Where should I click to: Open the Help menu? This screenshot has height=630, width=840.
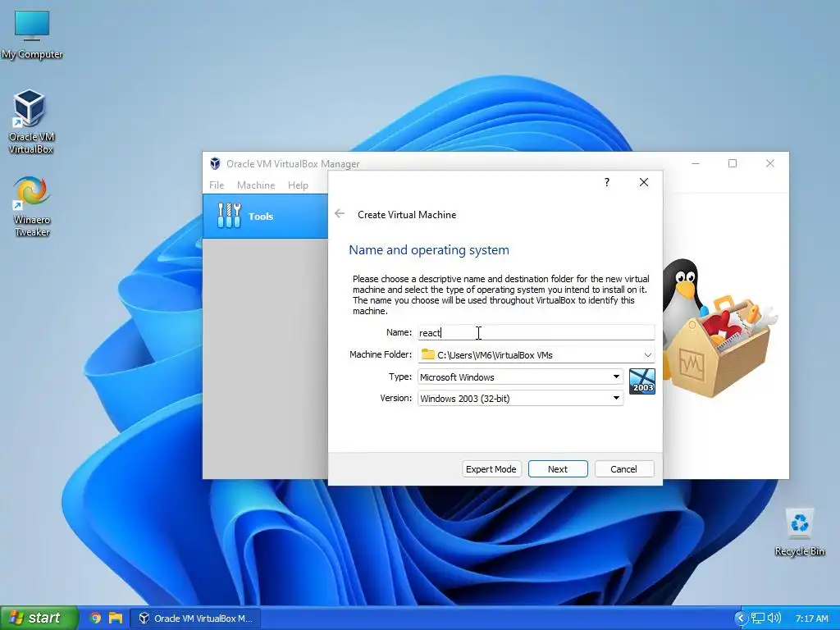[298, 185]
